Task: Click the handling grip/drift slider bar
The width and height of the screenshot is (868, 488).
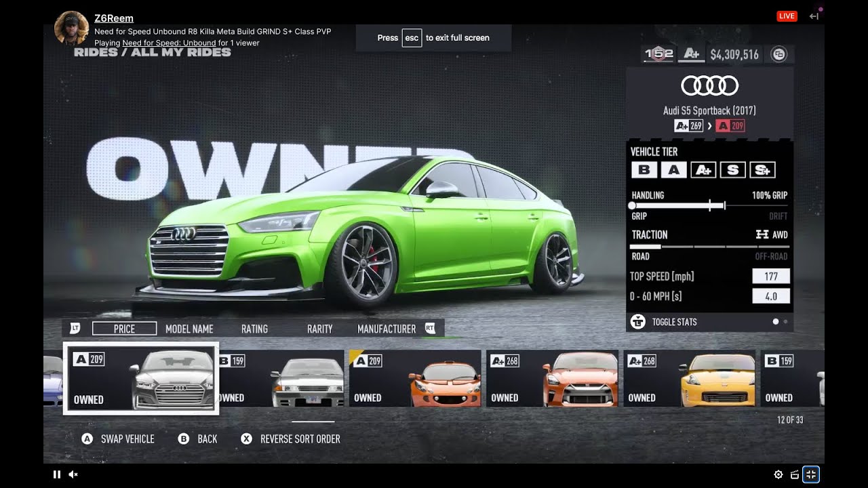Action: pos(709,205)
